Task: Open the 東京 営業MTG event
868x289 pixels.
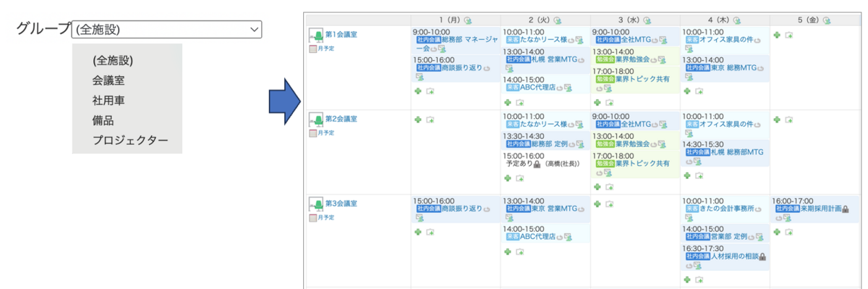Action: click(x=554, y=209)
